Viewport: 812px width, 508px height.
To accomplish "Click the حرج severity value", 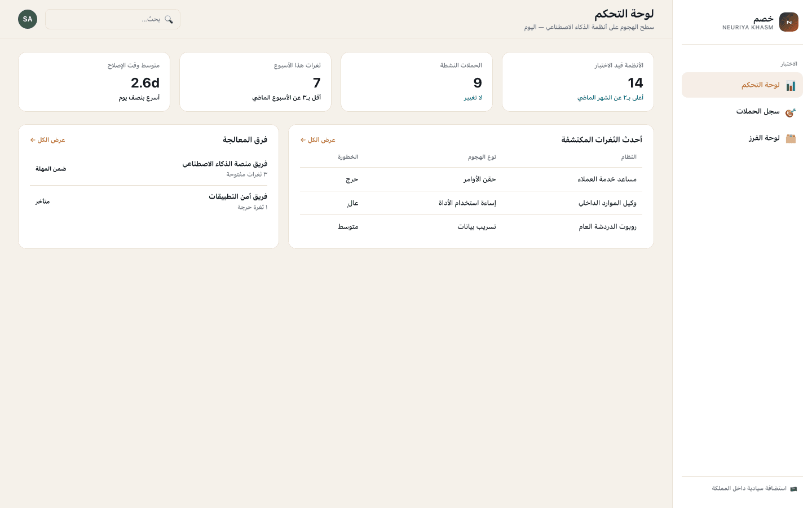I will [352, 179].
